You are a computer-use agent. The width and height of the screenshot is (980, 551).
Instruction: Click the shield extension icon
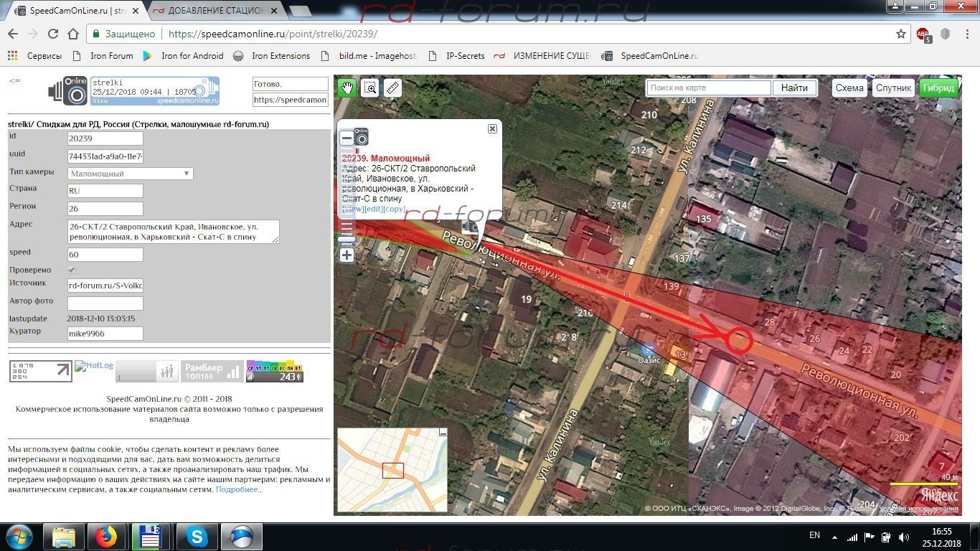(945, 34)
